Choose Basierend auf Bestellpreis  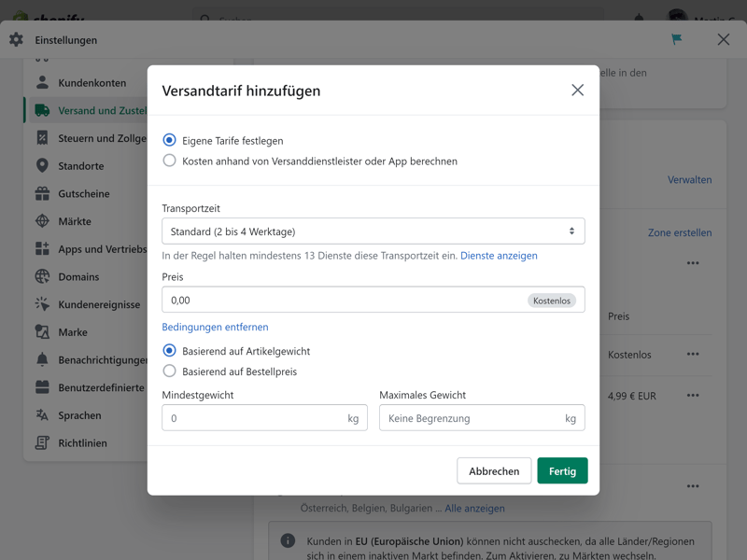click(x=169, y=371)
